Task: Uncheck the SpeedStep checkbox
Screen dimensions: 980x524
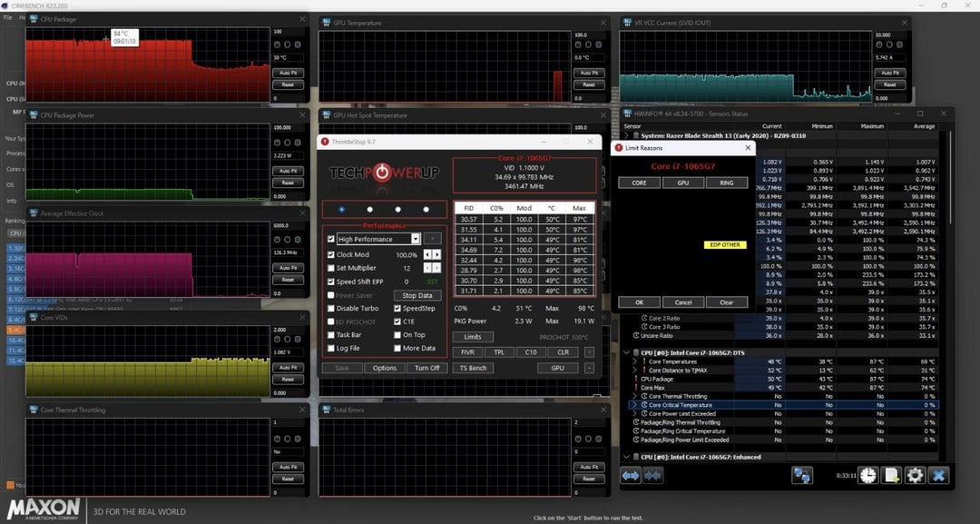Action: tap(397, 308)
